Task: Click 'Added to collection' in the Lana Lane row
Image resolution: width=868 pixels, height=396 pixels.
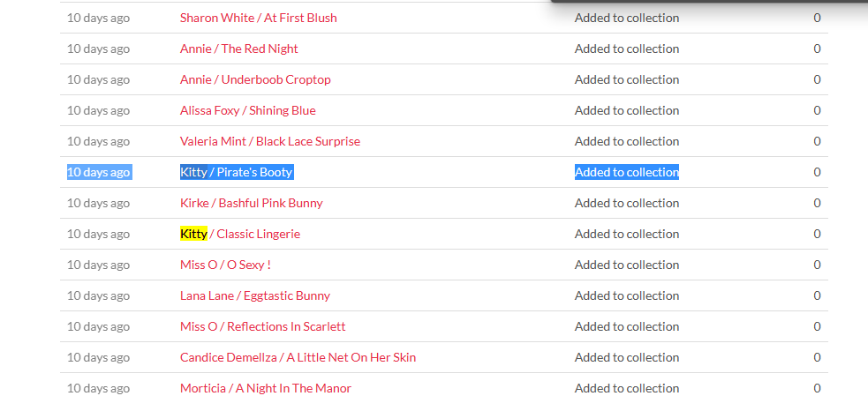Action: click(x=627, y=295)
